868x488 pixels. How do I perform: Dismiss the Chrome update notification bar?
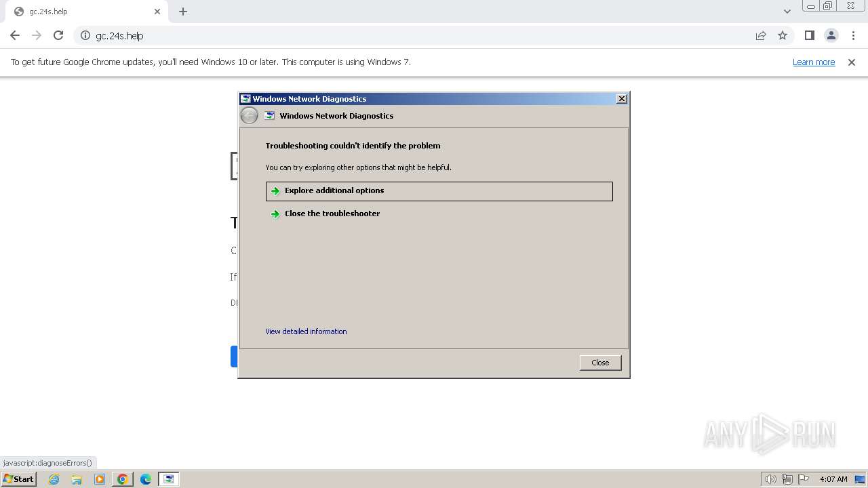(x=852, y=62)
